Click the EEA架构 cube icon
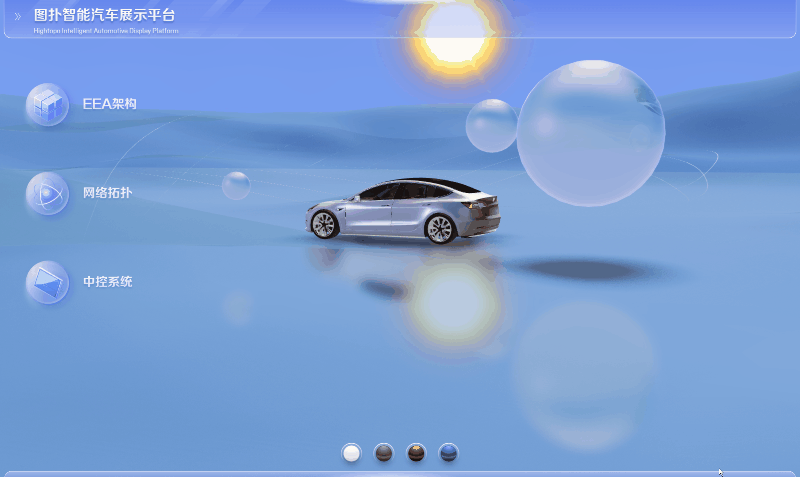Viewport: 800px width, 477px height. coord(47,105)
